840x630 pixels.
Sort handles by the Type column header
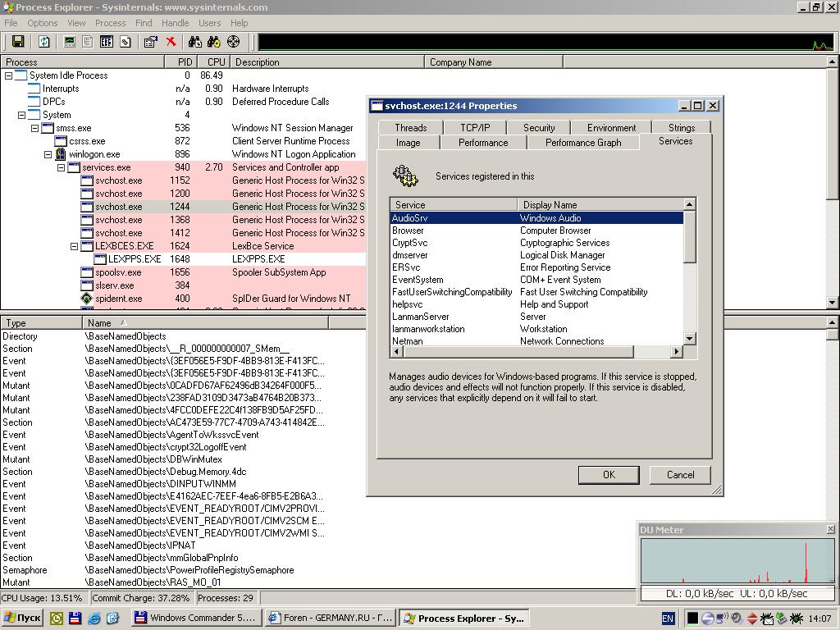pyautogui.click(x=41, y=323)
